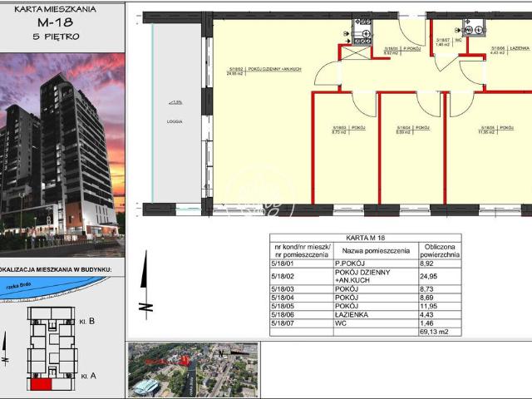The height and width of the screenshot is (399, 532).
Task: Click the building locator plan with KL. A and KL. B
Action: pyautogui.click(x=51, y=348)
